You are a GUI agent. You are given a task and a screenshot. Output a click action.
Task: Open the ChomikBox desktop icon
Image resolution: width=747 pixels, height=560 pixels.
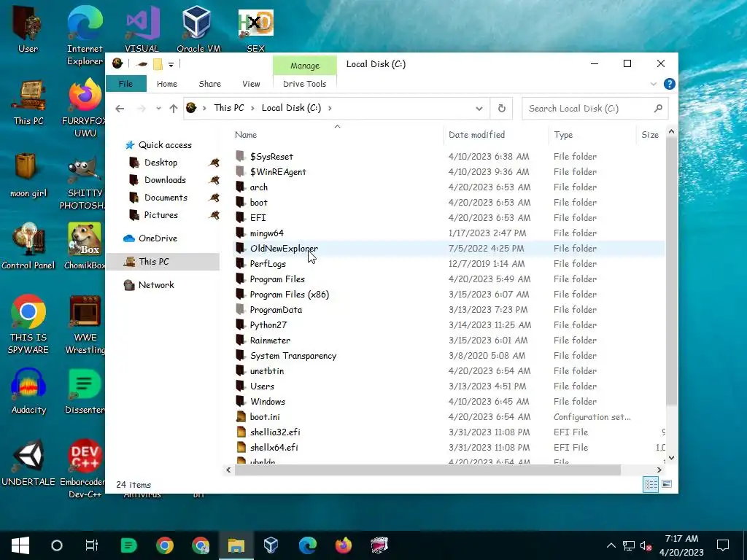click(x=85, y=246)
